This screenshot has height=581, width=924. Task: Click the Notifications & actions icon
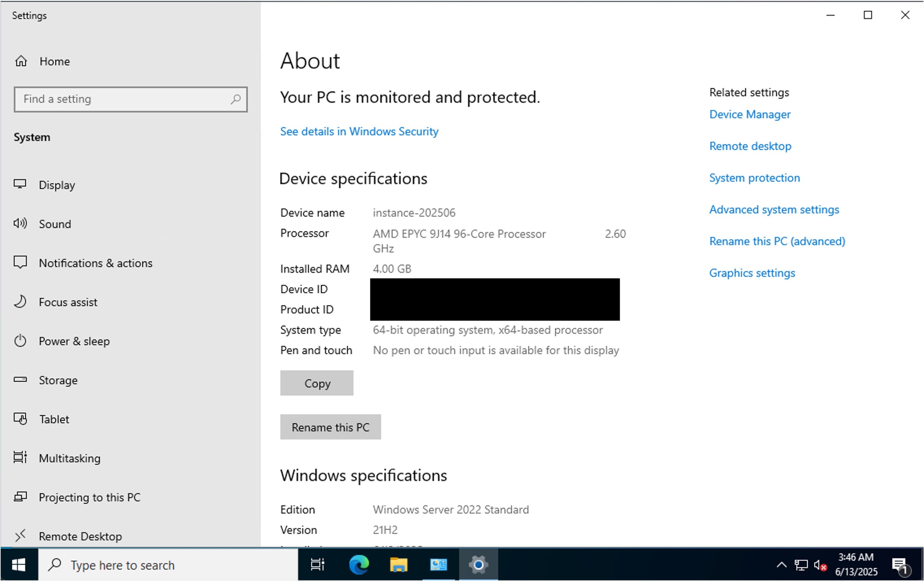tap(20, 262)
